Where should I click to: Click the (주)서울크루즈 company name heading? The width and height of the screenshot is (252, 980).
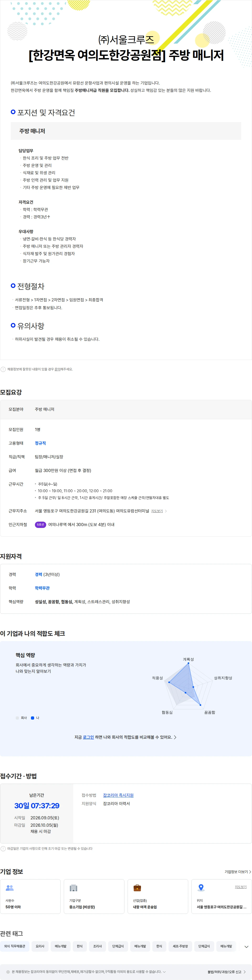[x=126, y=40]
